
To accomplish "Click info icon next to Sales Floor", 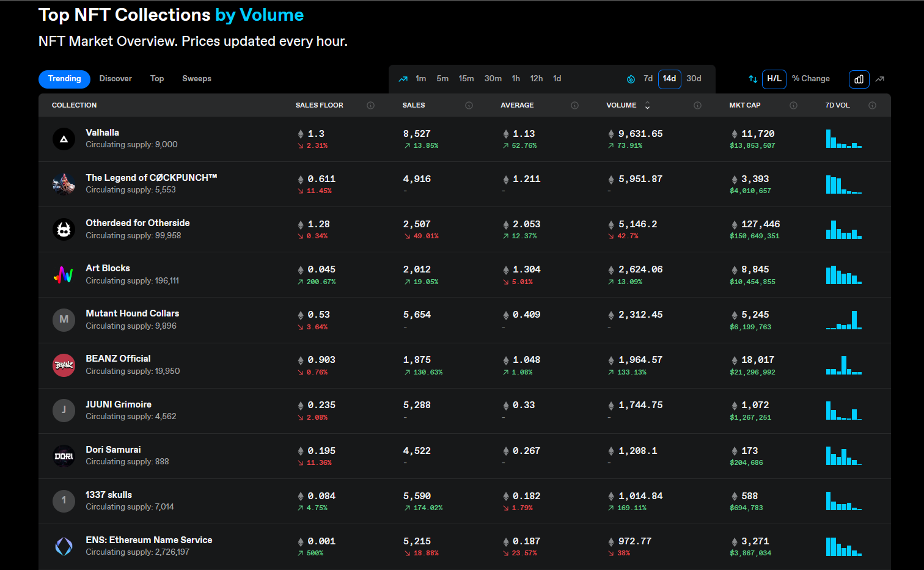I will tap(370, 106).
